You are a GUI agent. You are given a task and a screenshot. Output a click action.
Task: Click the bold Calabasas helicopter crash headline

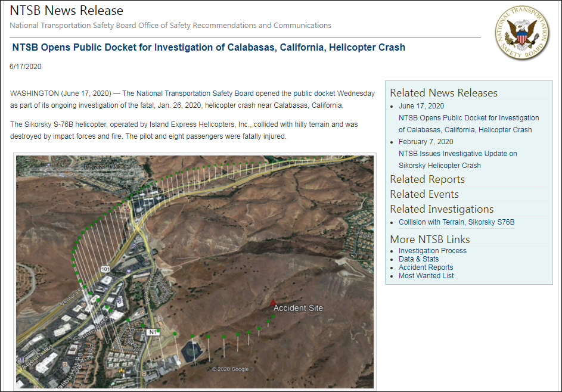(x=209, y=47)
